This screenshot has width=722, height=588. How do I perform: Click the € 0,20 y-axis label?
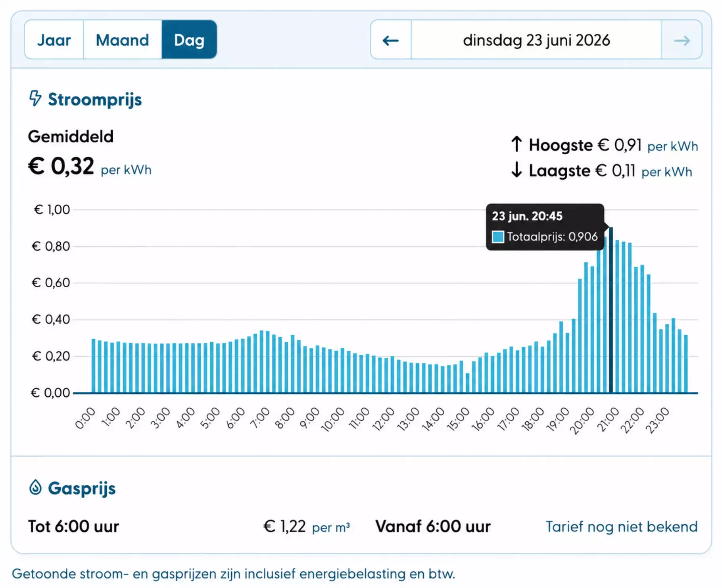pos(51,356)
